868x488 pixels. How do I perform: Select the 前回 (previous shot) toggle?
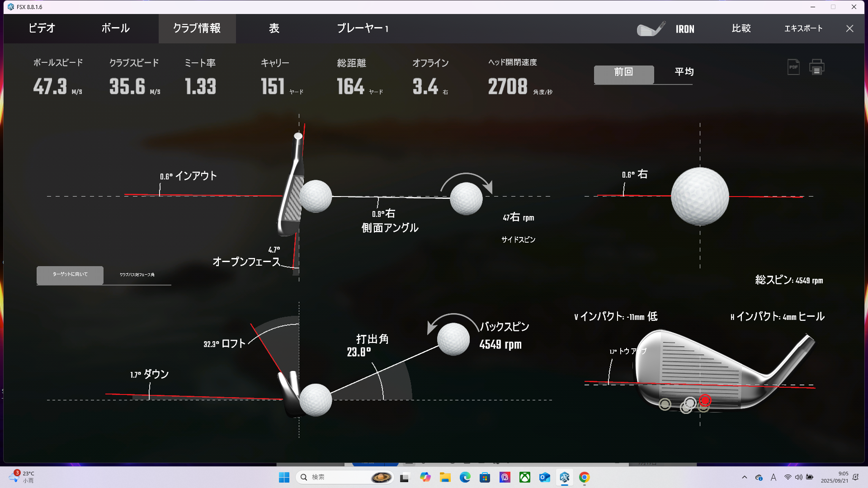tap(623, 74)
